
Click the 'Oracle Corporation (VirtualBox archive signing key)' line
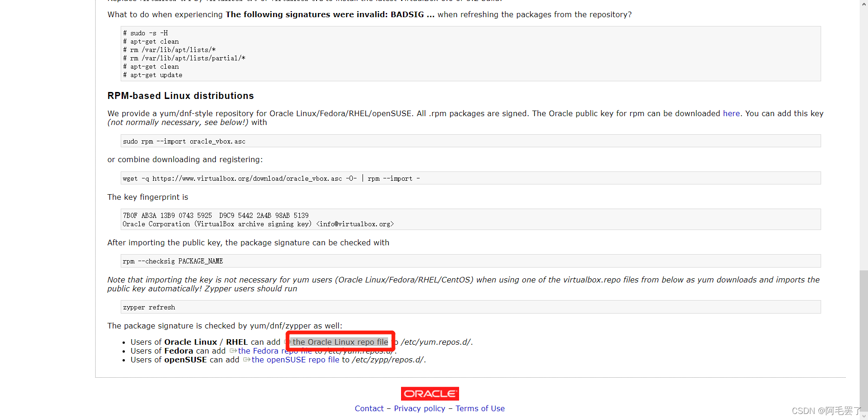tap(258, 224)
